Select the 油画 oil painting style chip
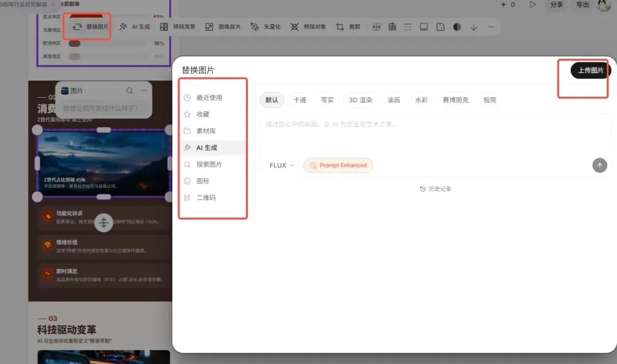Image resolution: width=617 pixels, height=364 pixels. [x=394, y=100]
